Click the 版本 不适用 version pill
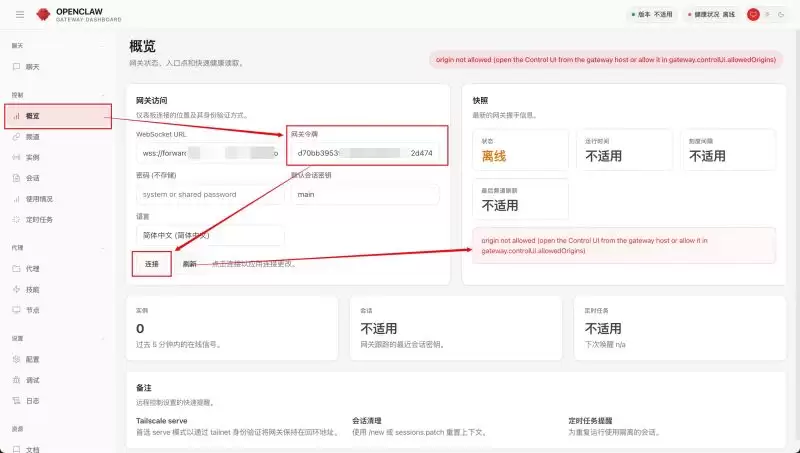This screenshot has height=453, width=800. tap(652, 15)
